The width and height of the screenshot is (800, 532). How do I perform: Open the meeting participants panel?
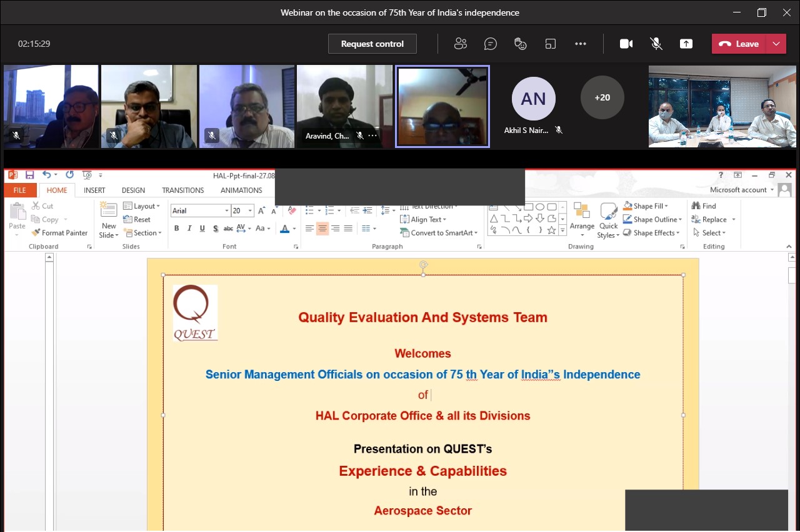tap(461, 44)
